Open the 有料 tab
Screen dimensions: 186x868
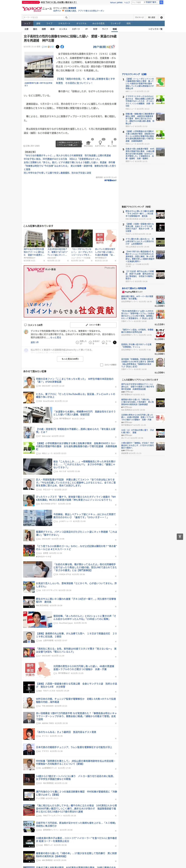tap(129, 24)
